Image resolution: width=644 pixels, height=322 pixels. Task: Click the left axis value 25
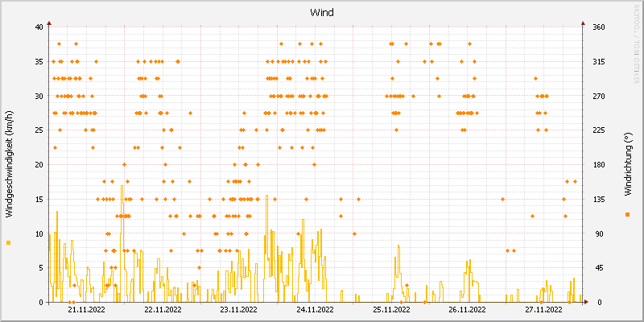(39, 130)
